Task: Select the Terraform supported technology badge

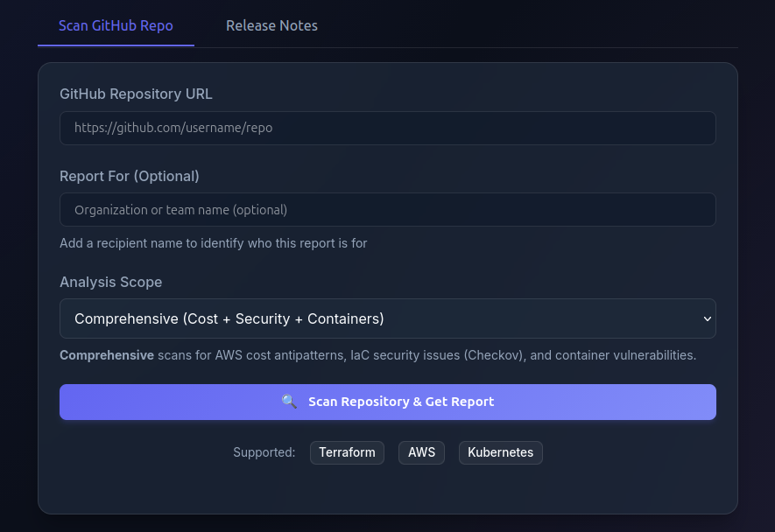Action: (347, 452)
